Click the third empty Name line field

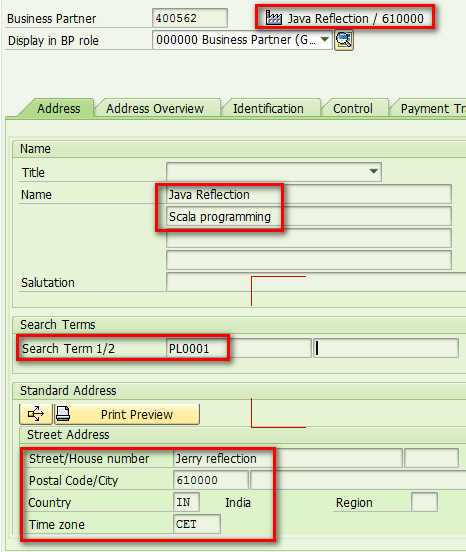tap(309, 238)
